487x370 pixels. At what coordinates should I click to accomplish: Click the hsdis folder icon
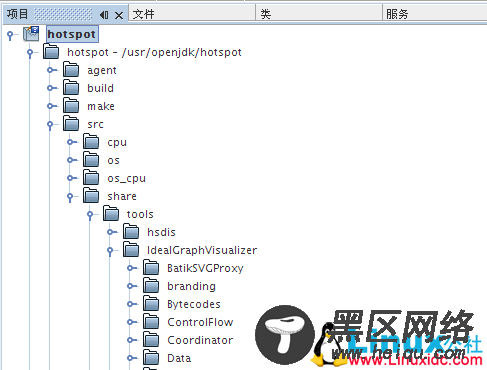click(x=131, y=232)
